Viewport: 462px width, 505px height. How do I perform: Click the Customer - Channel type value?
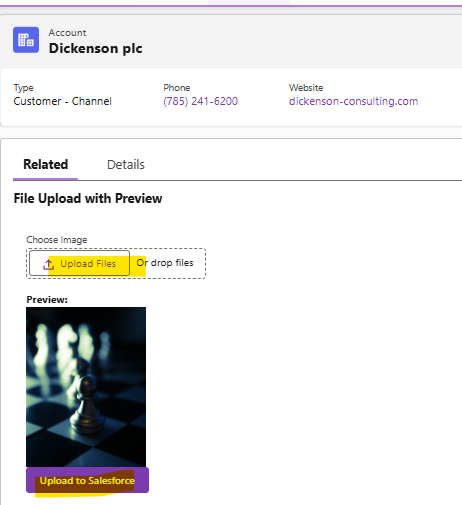[63, 101]
